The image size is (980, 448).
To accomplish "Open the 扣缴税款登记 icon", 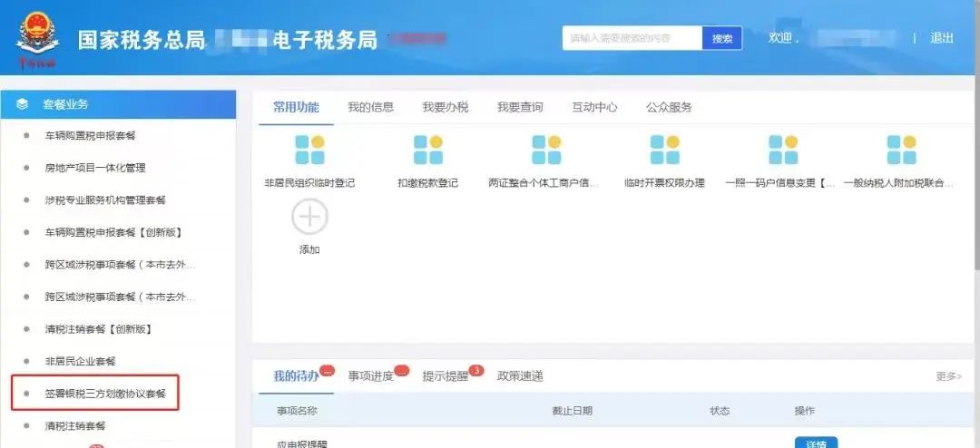I will point(428,150).
